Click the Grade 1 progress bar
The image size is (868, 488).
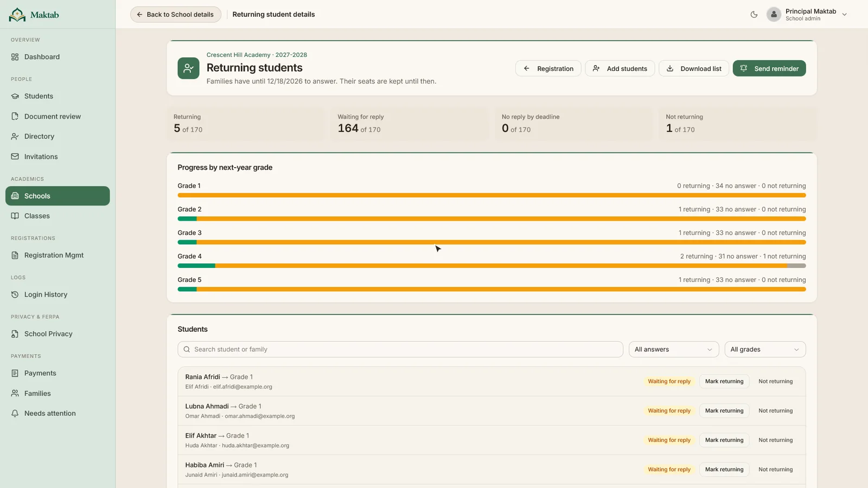tap(492, 195)
